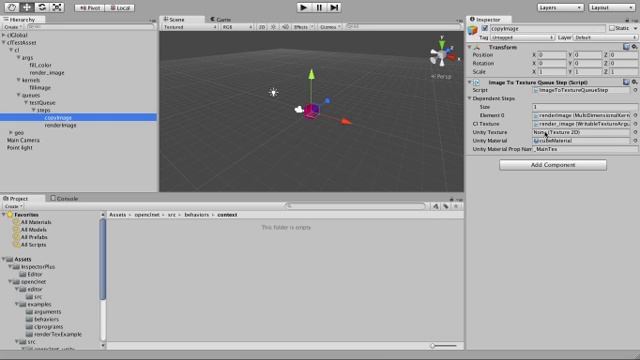Toggle the Pivot handle position button
The image size is (640, 360).
coord(90,8)
